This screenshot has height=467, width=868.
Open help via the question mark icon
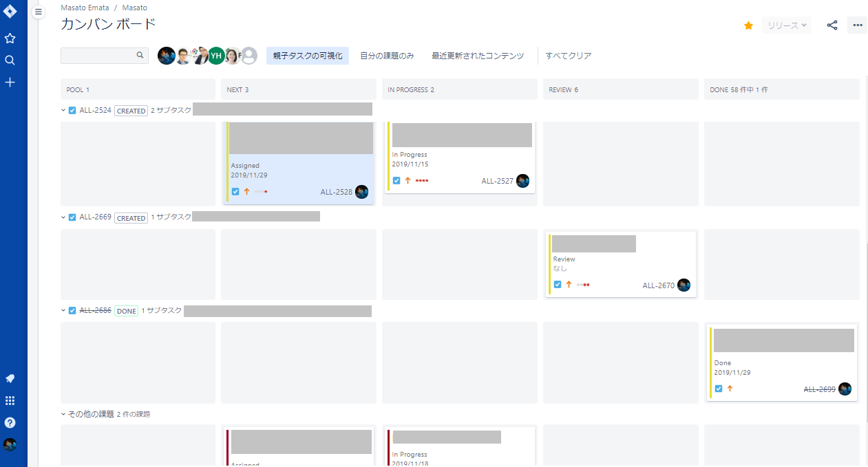click(10, 422)
